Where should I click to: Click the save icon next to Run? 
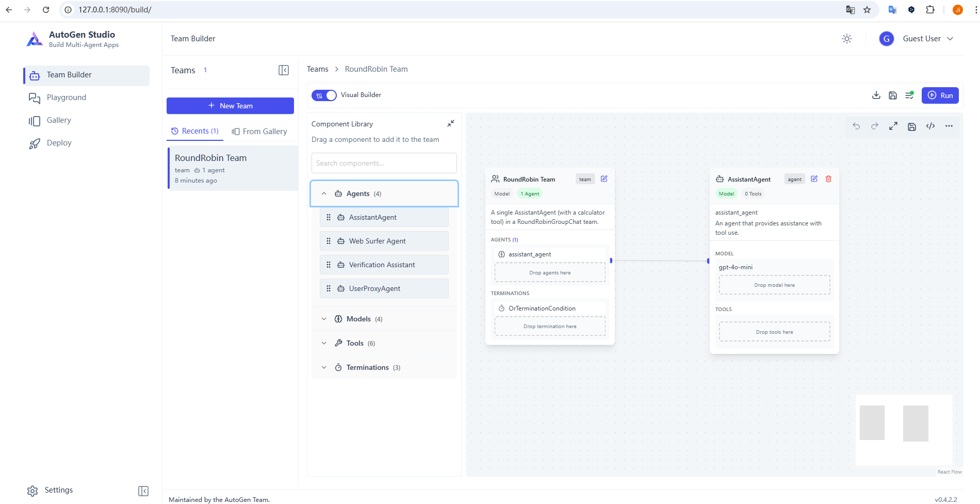[x=893, y=95]
